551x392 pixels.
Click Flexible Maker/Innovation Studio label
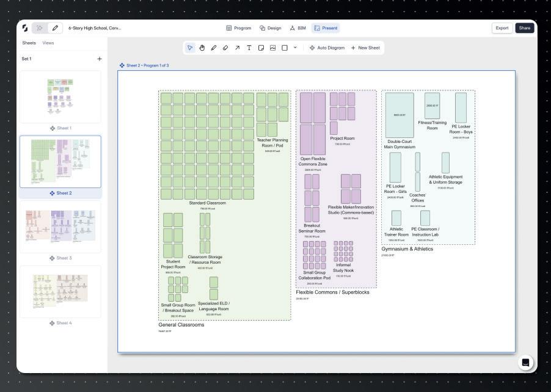tap(351, 210)
